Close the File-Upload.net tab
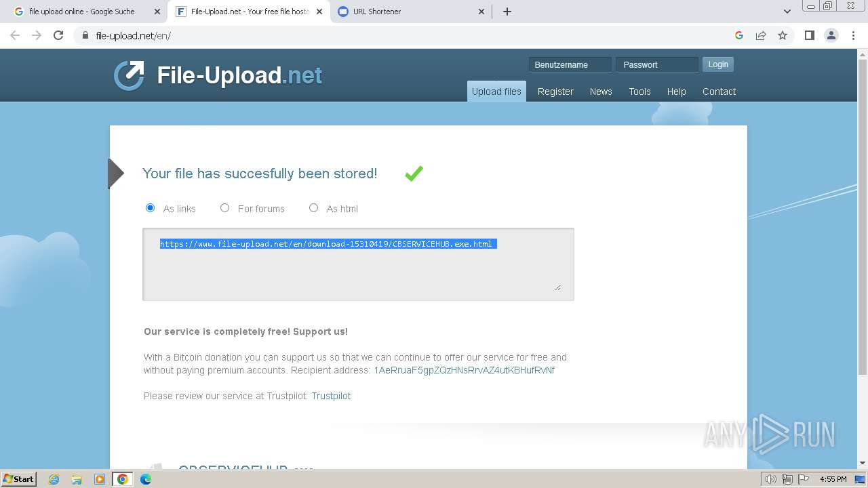This screenshot has height=488, width=868. click(319, 12)
